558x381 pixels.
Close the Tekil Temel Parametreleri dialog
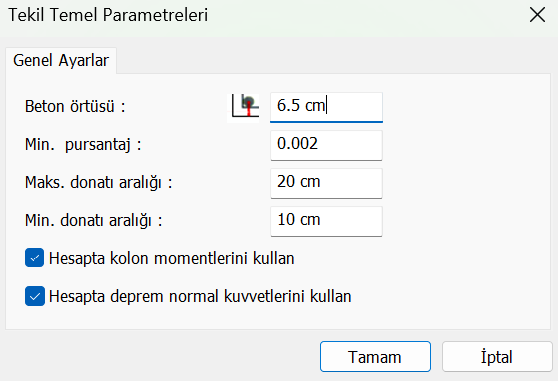click(x=537, y=15)
